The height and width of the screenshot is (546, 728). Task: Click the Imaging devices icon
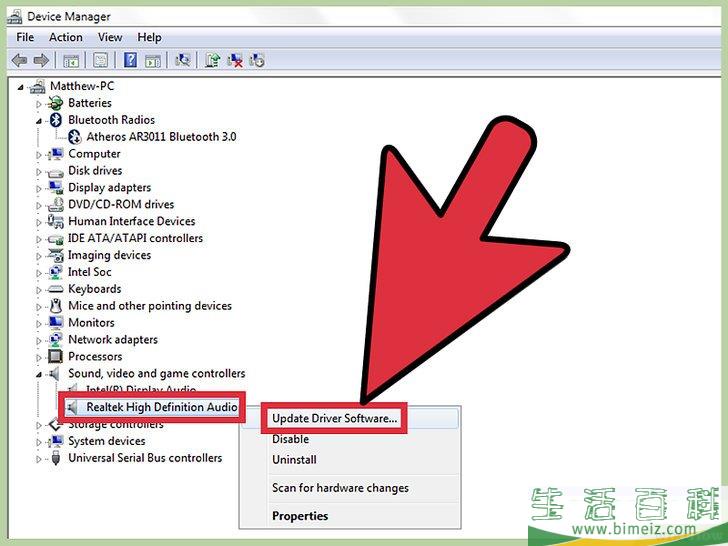coord(56,255)
